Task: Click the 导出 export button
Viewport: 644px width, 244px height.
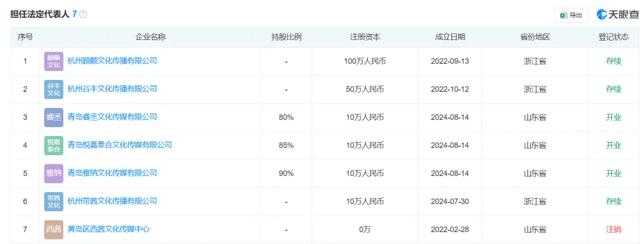Action: (x=571, y=15)
